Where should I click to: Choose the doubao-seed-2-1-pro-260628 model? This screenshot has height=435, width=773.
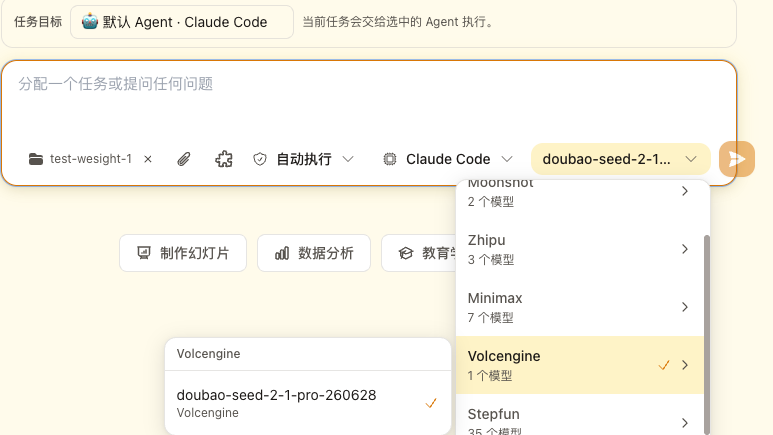308,402
